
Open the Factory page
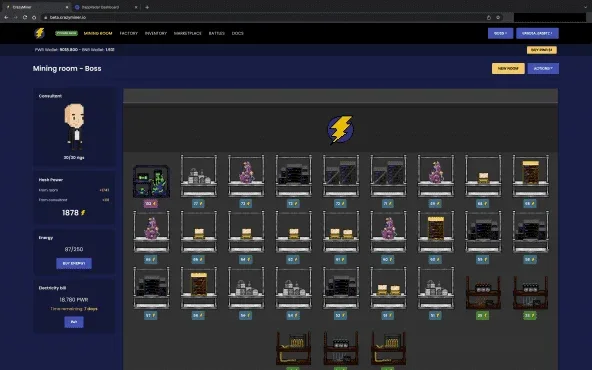[x=129, y=33]
